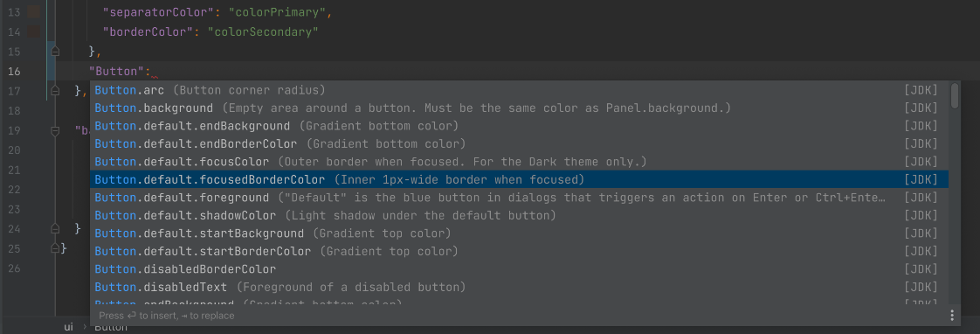This screenshot has width=980, height=334.
Task: Open the completion popup three-dot options menu
Action: 952,316
